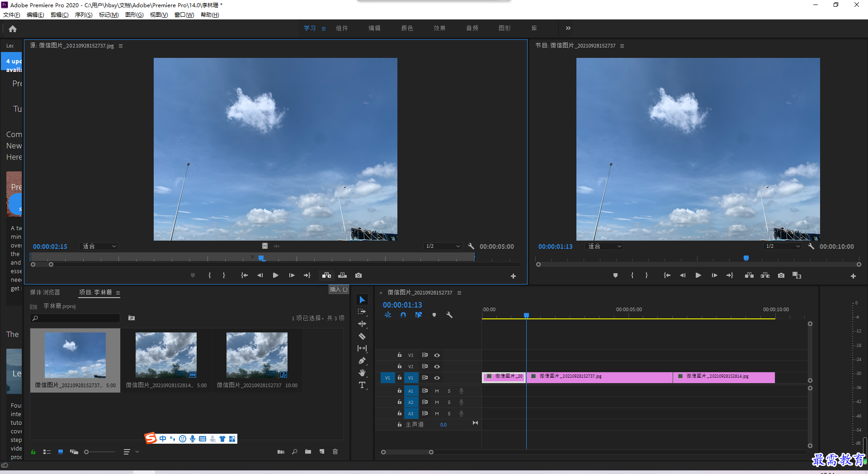
Task: Toggle Linked Selection in timeline
Action: coord(419,315)
